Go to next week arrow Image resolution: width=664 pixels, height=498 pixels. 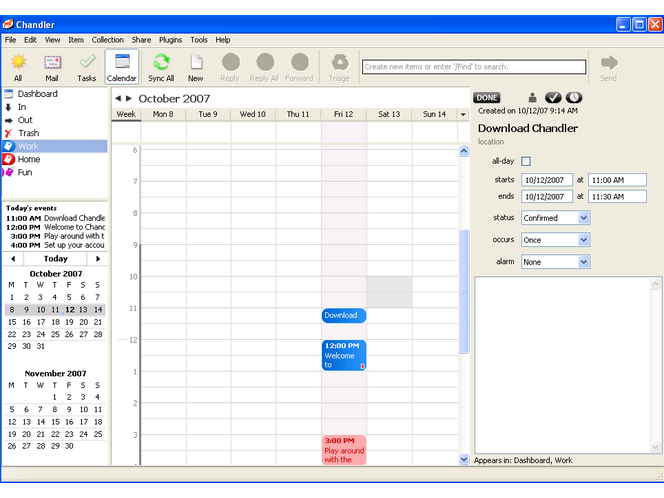(x=129, y=98)
